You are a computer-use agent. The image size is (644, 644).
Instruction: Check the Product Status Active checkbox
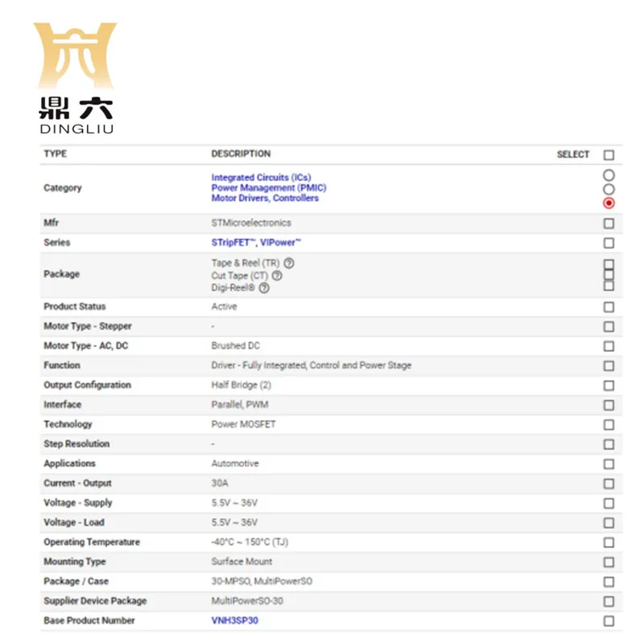tap(609, 308)
